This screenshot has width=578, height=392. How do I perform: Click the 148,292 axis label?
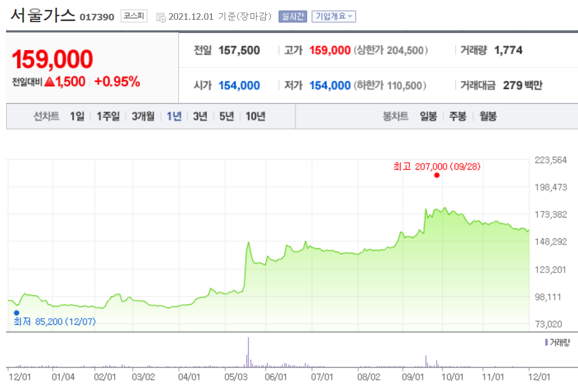coord(550,242)
